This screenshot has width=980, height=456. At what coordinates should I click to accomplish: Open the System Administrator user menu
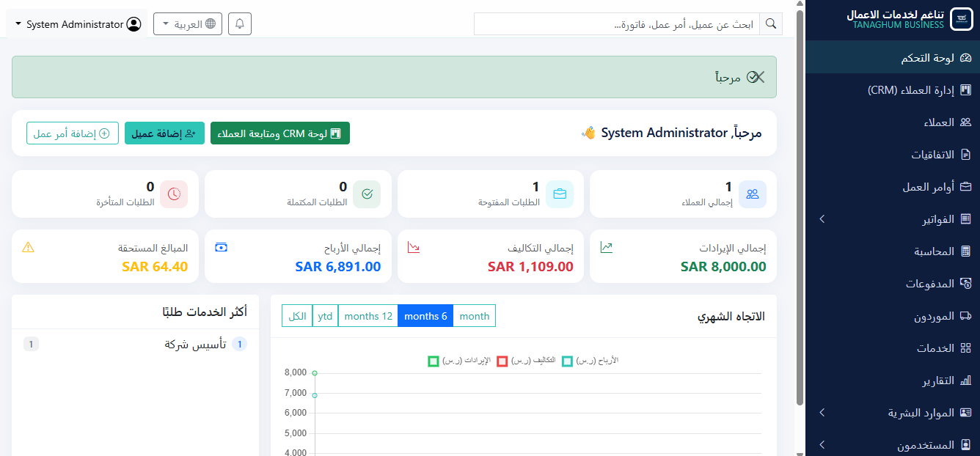pos(78,24)
